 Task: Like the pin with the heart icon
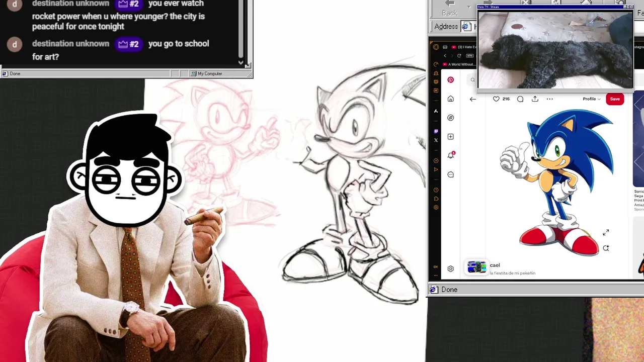[496, 99]
